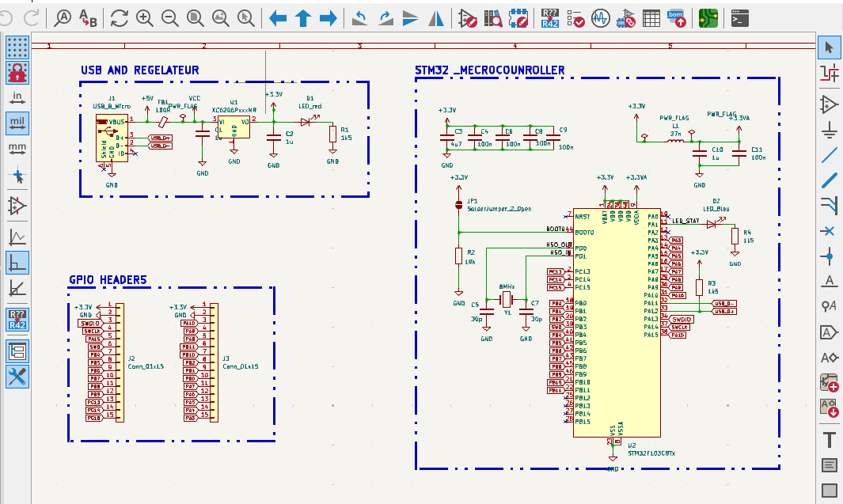Click the Refresh view icon
This screenshot has width=843, height=504.
[120, 17]
